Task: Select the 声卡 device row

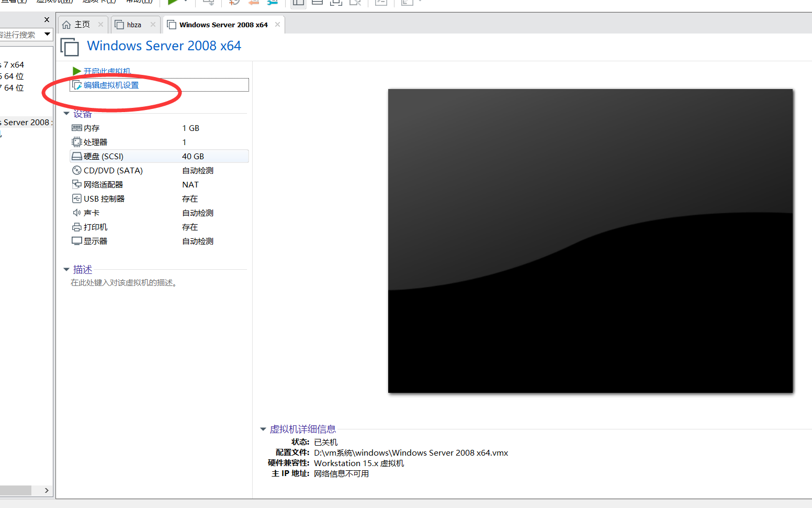Action: point(159,213)
